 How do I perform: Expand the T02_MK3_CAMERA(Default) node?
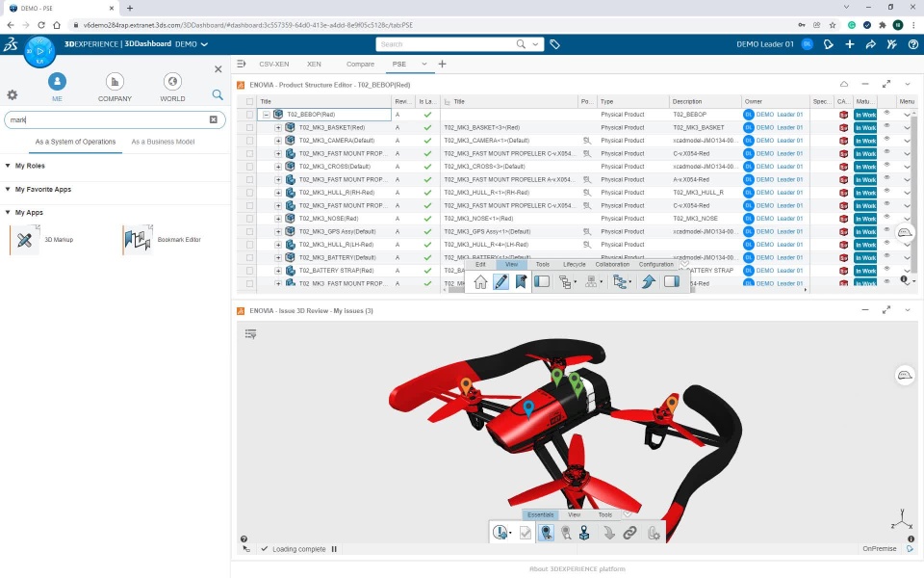click(278, 141)
